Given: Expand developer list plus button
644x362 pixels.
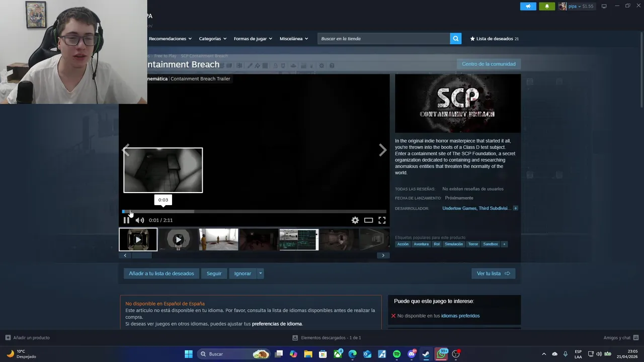Looking at the screenshot, I should point(515,208).
